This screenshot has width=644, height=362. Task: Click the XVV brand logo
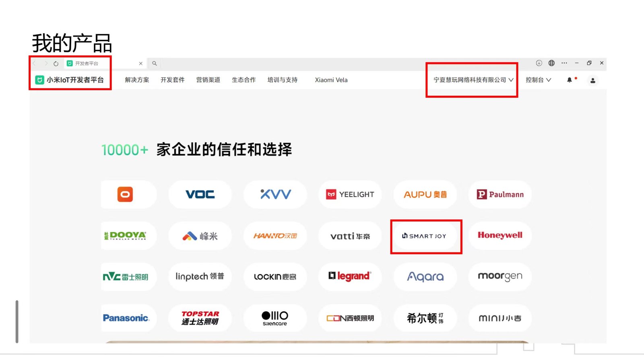point(275,194)
